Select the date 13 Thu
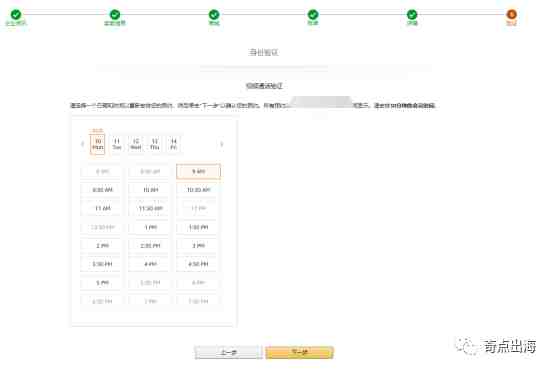The image size is (553, 371). coord(154,144)
